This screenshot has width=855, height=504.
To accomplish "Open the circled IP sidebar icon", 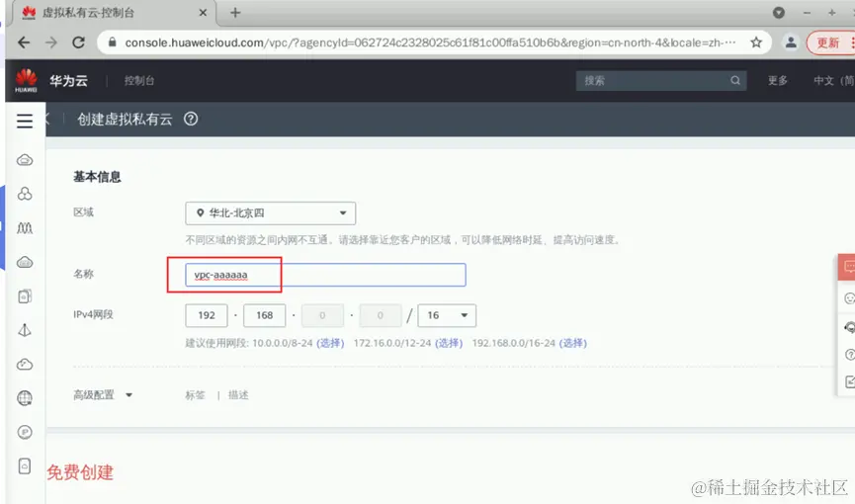I will 25,432.
